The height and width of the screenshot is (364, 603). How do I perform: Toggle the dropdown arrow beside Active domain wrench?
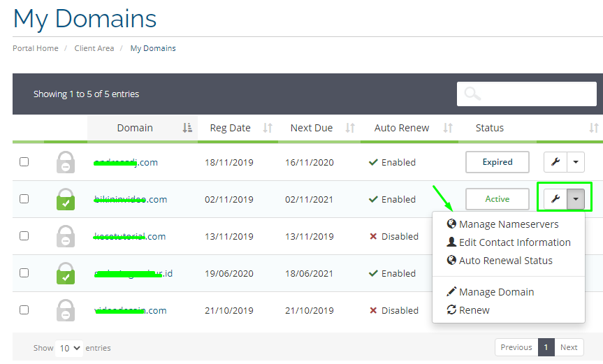tap(576, 199)
